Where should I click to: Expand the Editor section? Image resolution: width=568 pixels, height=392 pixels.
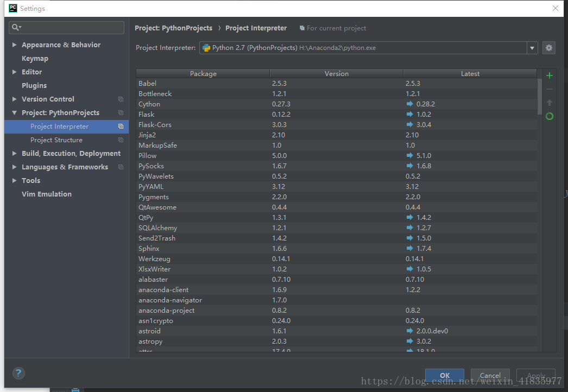15,72
